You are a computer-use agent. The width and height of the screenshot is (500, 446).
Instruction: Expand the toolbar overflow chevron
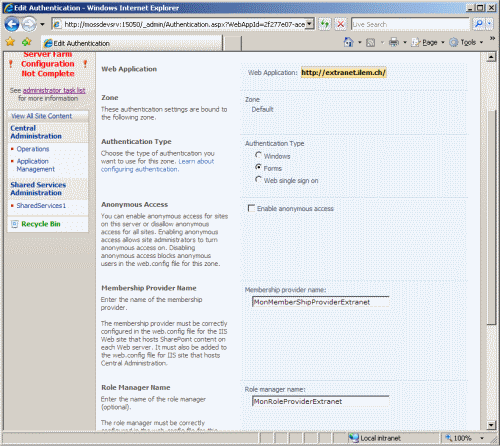492,39
